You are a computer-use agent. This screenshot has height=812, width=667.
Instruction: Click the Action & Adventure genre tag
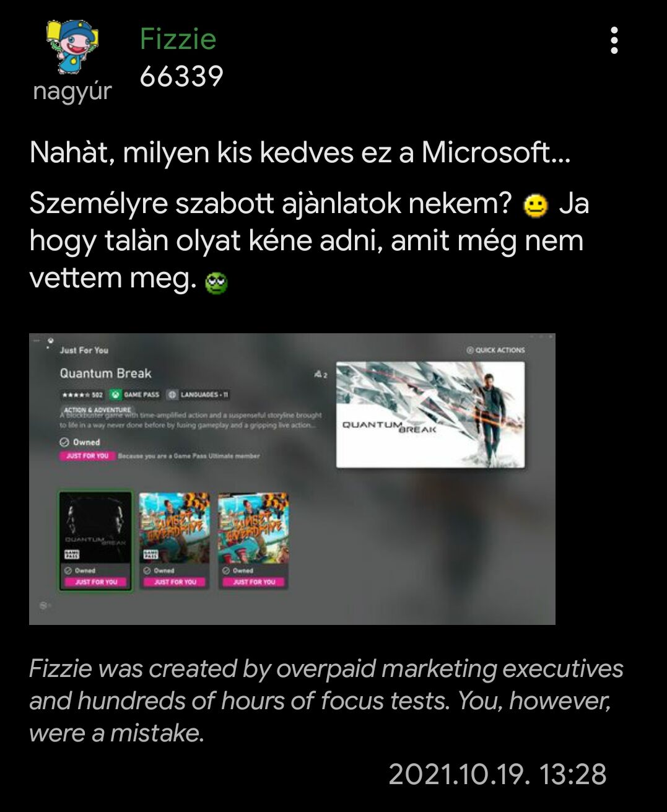[97, 410]
